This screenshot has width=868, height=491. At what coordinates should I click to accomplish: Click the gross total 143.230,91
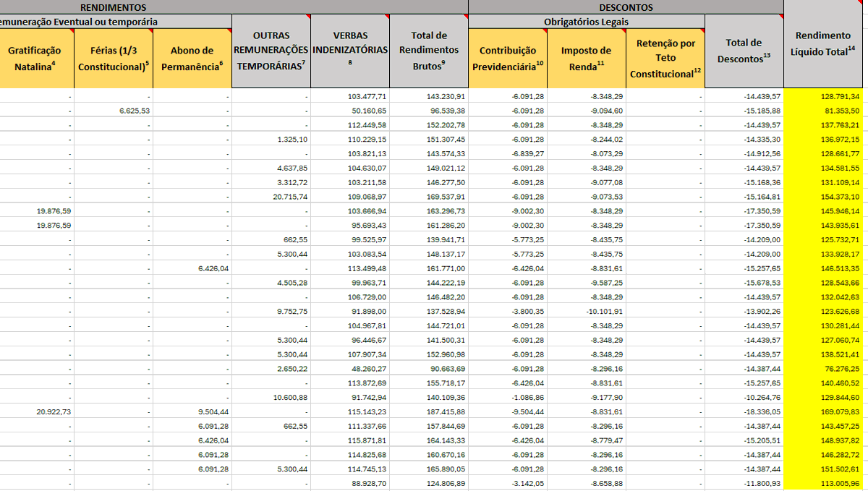tap(429, 96)
